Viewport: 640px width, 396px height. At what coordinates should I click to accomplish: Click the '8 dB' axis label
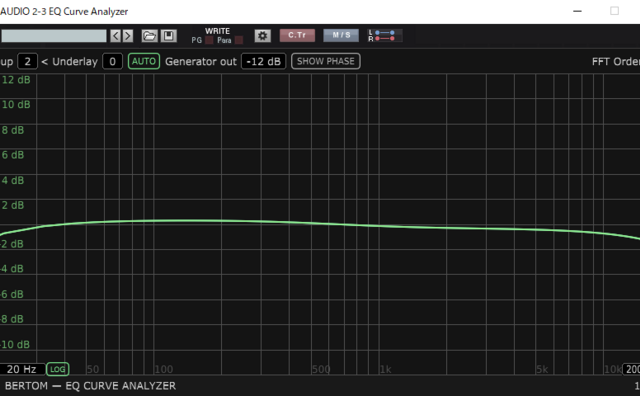[13, 130]
